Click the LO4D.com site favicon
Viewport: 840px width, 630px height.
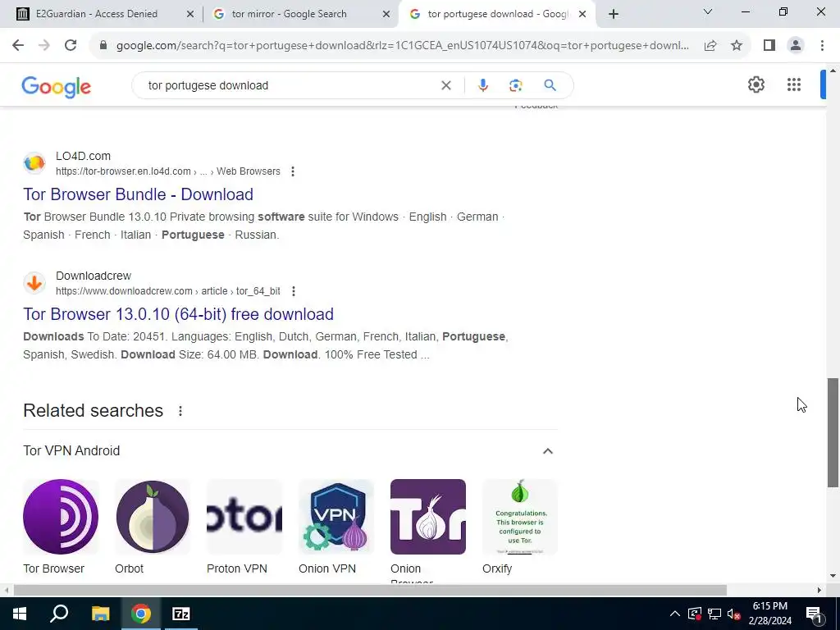click(x=34, y=163)
